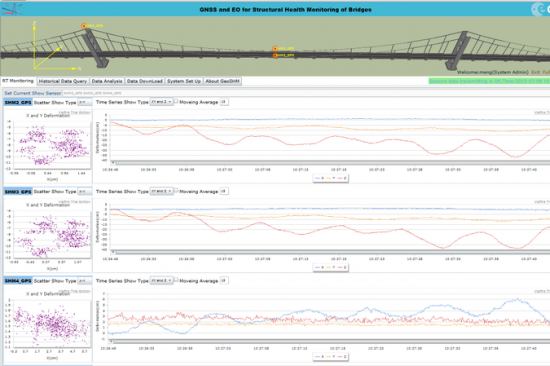Viewport: 550px width, 366px height.
Task: Select the SHM3_GPS sensor label
Action: click(18, 192)
